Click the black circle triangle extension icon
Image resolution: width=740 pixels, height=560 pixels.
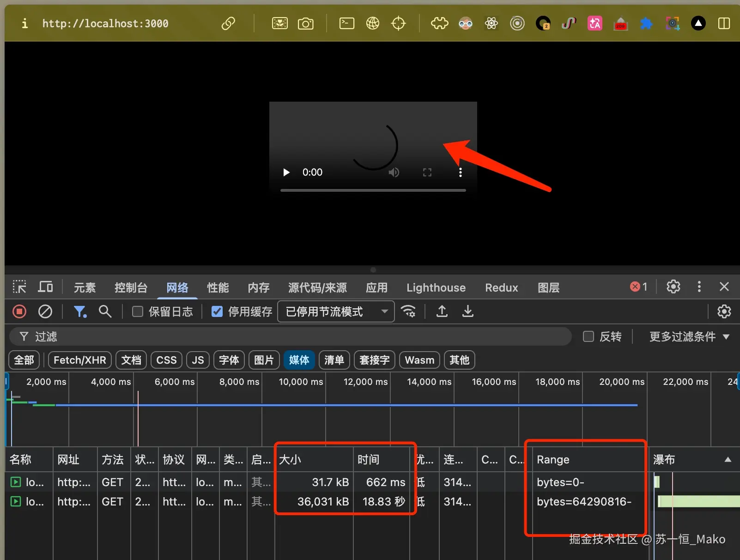698,23
